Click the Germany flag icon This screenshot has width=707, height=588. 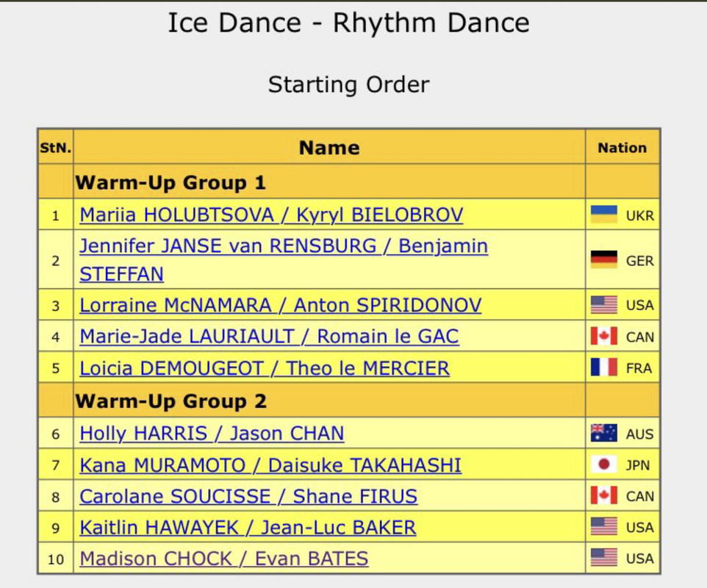(x=604, y=259)
